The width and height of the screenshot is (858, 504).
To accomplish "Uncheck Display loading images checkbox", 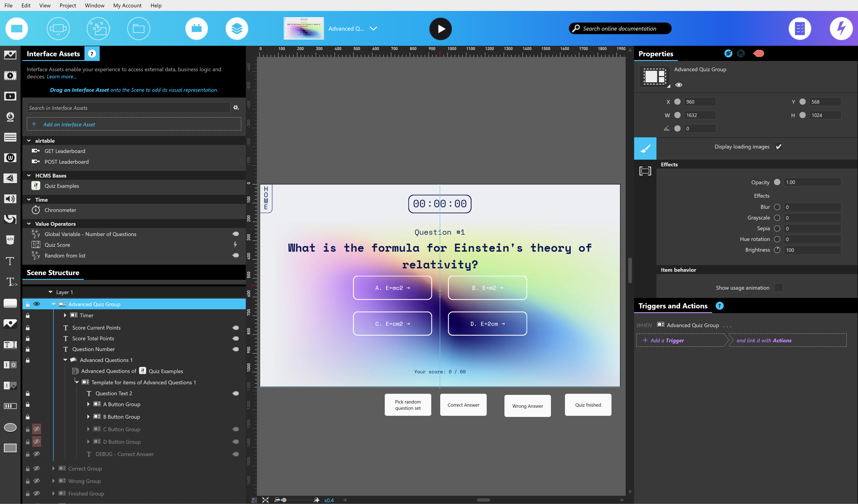I will pyautogui.click(x=778, y=147).
